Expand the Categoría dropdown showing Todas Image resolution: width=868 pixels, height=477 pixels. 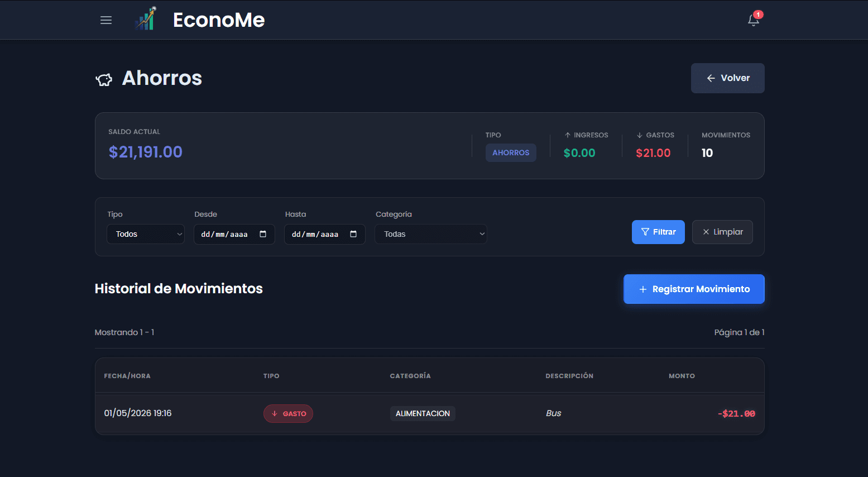click(x=431, y=234)
